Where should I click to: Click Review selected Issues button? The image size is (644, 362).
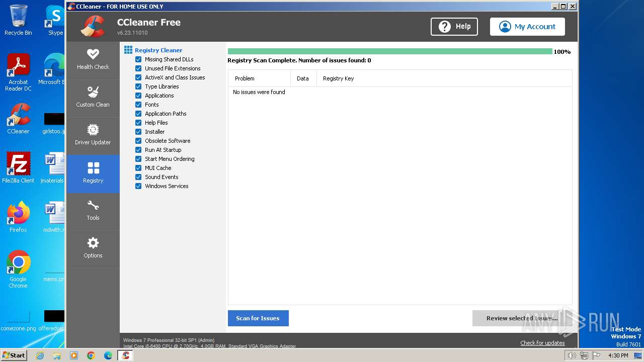coord(522,318)
